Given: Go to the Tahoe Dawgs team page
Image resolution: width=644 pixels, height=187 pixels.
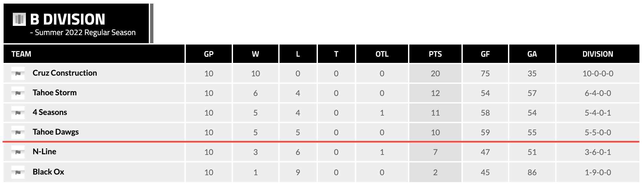Looking at the screenshot, I should 55,132.
